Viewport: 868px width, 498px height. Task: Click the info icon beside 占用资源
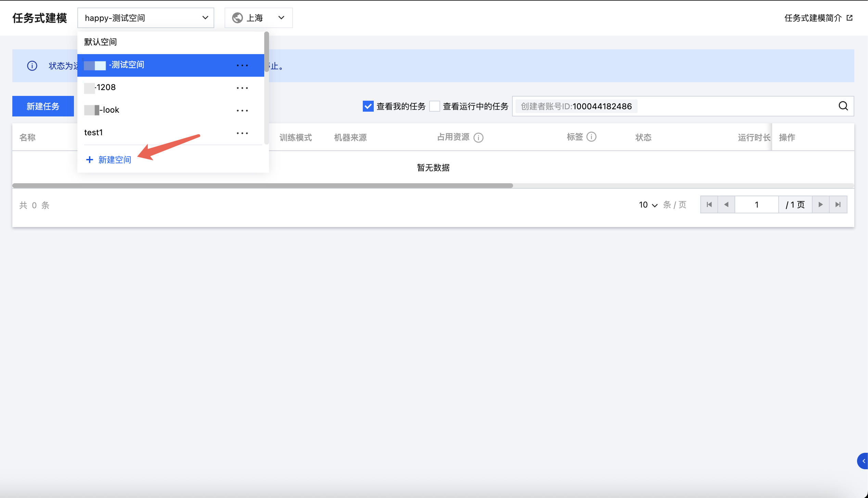478,138
